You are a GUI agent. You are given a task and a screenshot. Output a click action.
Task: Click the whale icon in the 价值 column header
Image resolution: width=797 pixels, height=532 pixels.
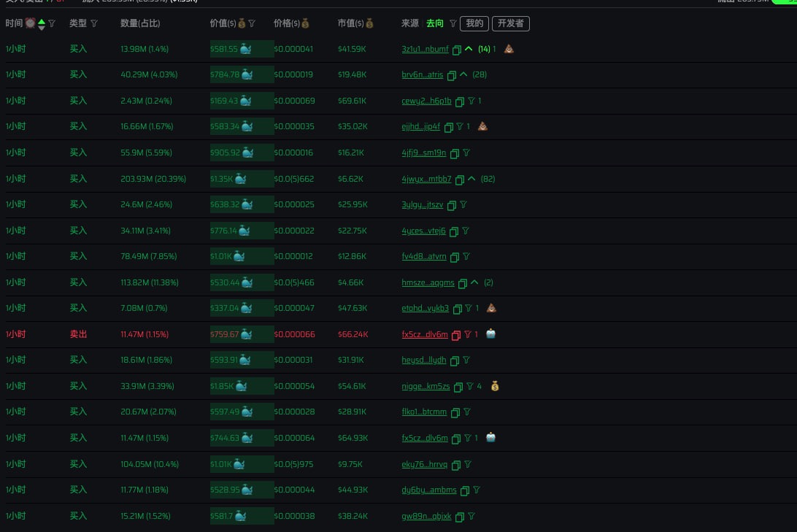click(242, 23)
